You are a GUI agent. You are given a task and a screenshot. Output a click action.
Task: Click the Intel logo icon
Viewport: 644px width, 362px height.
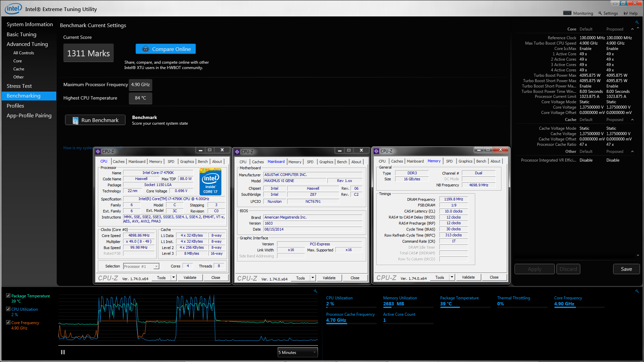[x=13, y=9]
